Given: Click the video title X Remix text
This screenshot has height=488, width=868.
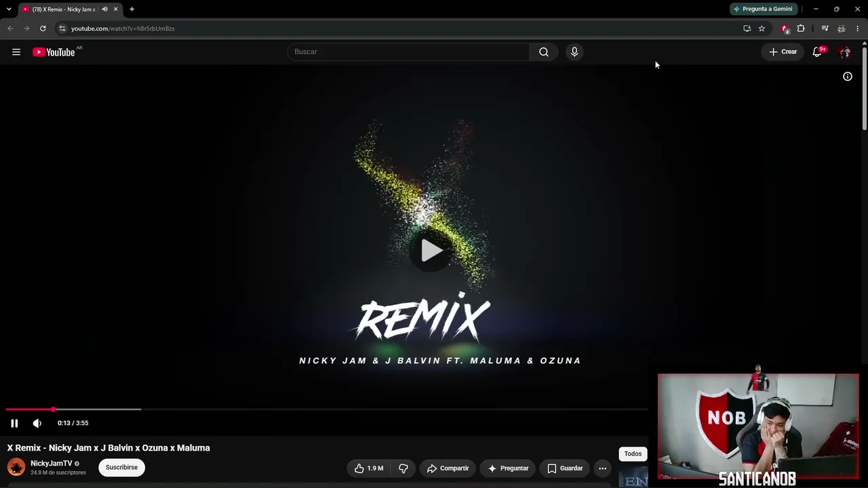Looking at the screenshot, I should click(108, 448).
